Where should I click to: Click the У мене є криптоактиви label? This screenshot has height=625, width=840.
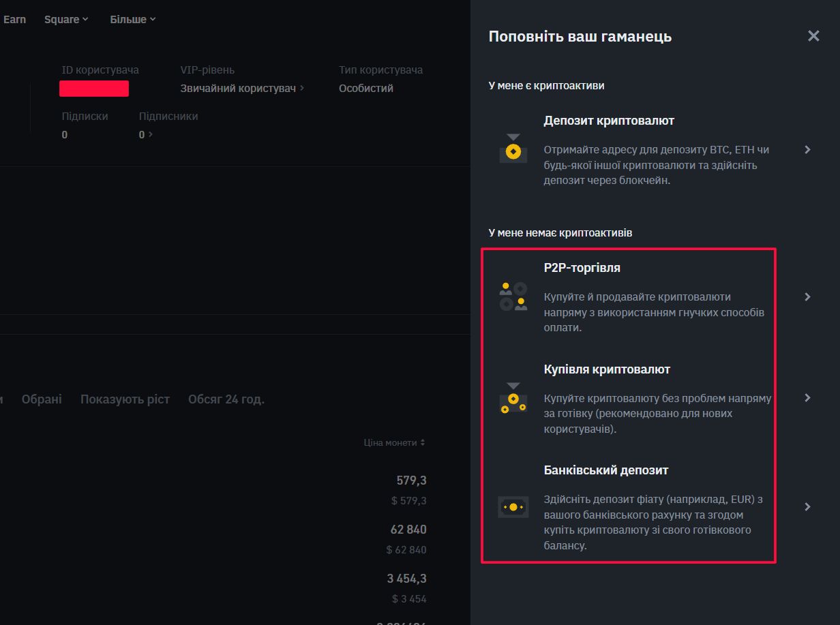click(x=546, y=85)
